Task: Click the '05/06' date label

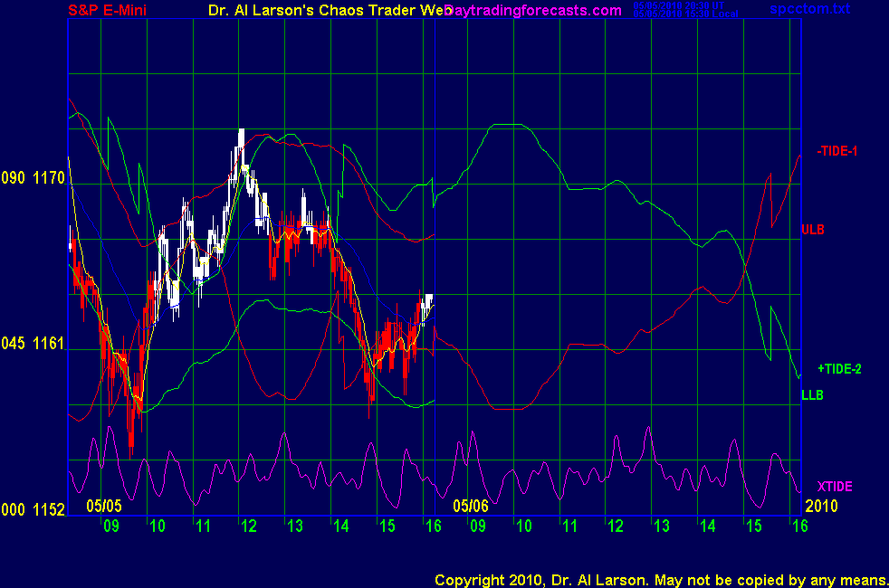Action: (x=471, y=506)
